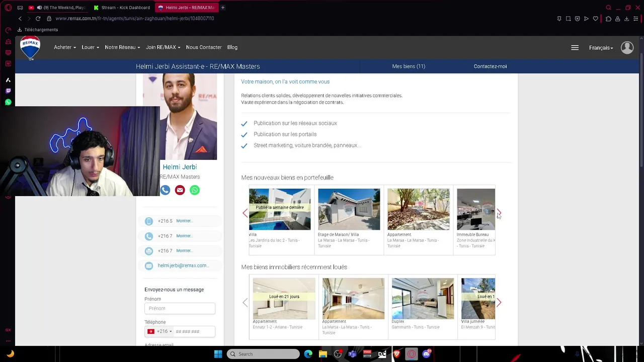
Task: Open Helmi Jerbi name link
Action: [180, 167]
